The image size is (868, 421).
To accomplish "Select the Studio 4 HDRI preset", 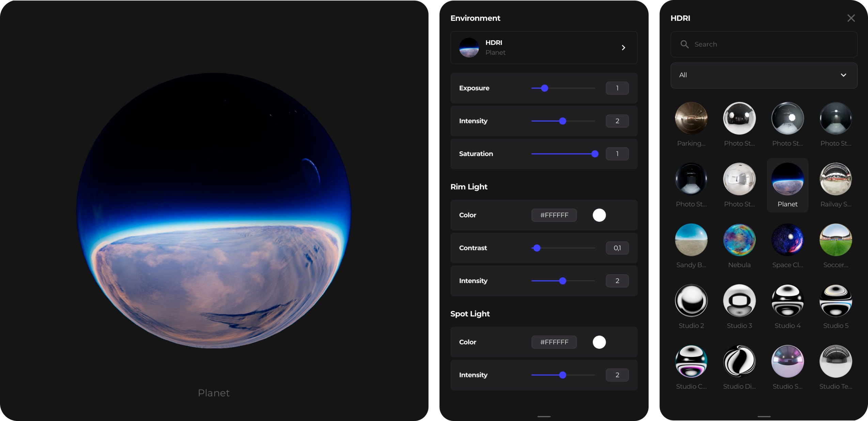I will [x=787, y=300].
